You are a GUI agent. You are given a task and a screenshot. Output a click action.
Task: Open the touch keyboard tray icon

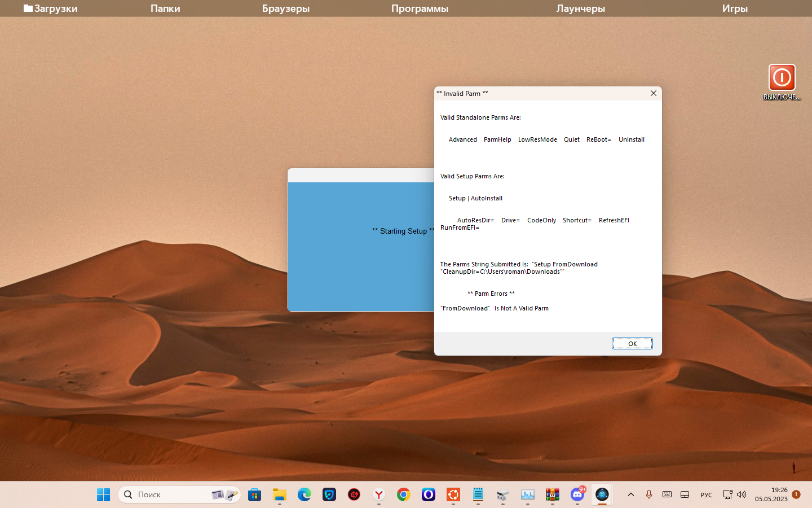tap(667, 494)
